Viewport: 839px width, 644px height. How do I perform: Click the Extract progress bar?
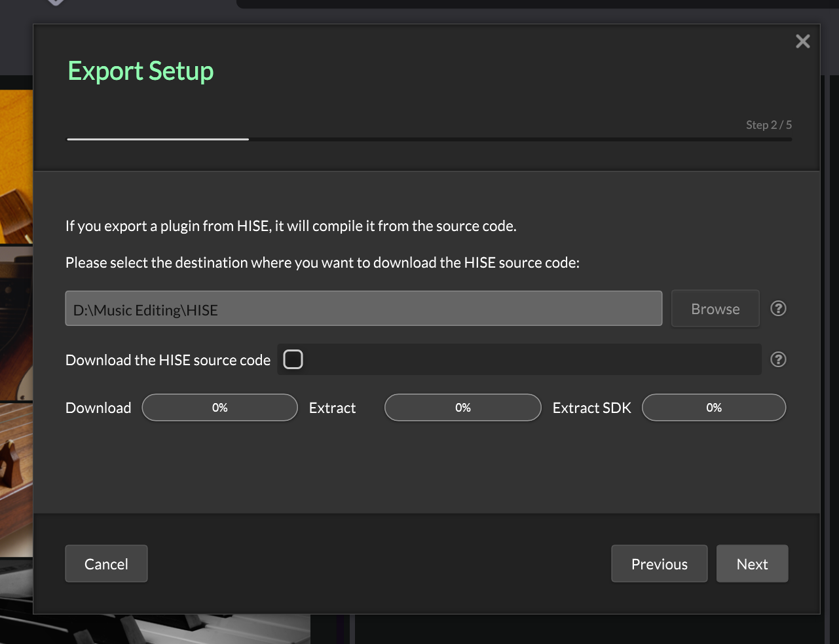tap(462, 408)
